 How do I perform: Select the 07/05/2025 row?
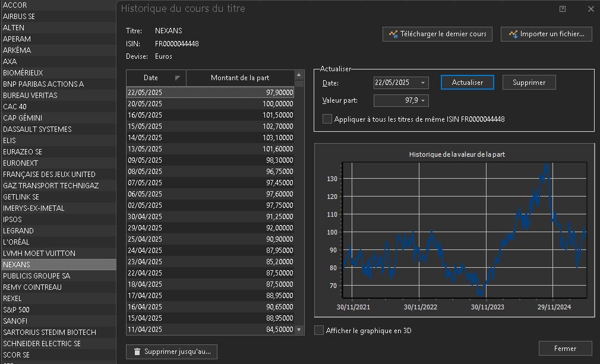click(210, 183)
